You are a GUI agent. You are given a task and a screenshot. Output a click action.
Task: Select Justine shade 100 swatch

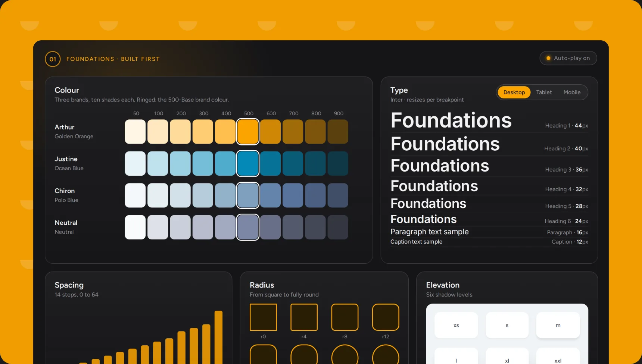point(158,163)
